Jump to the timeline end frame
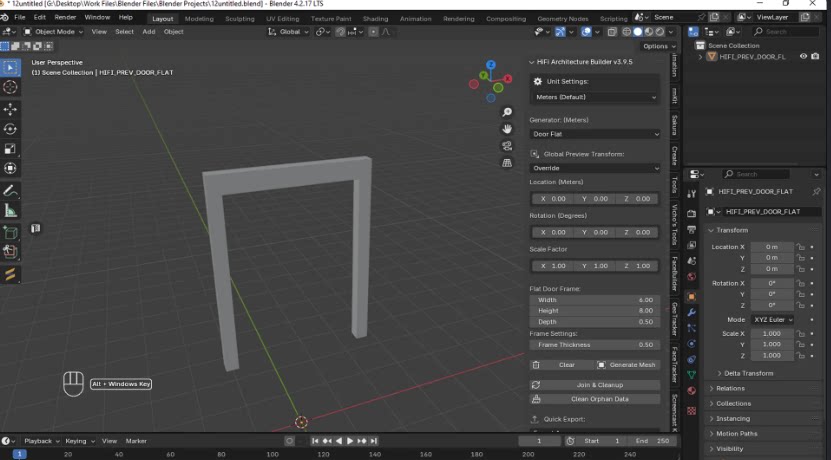Image resolution: width=831 pixels, height=460 pixels. point(374,441)
